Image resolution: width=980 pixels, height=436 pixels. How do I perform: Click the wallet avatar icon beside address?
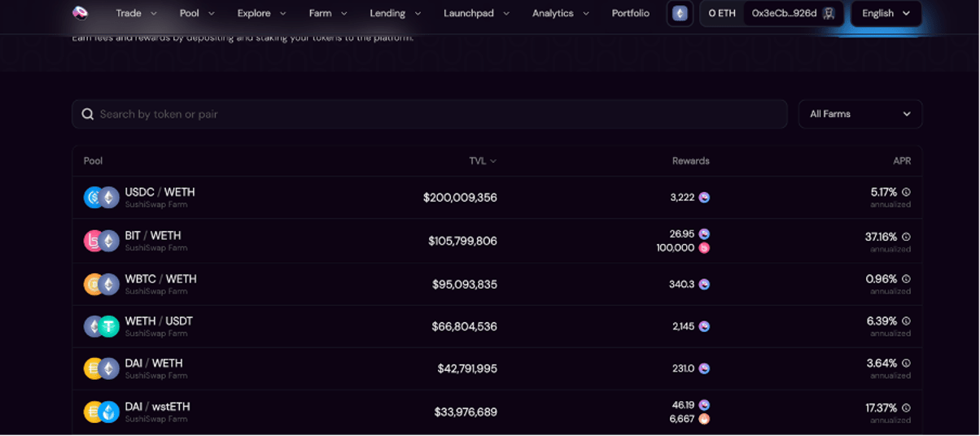829,13
